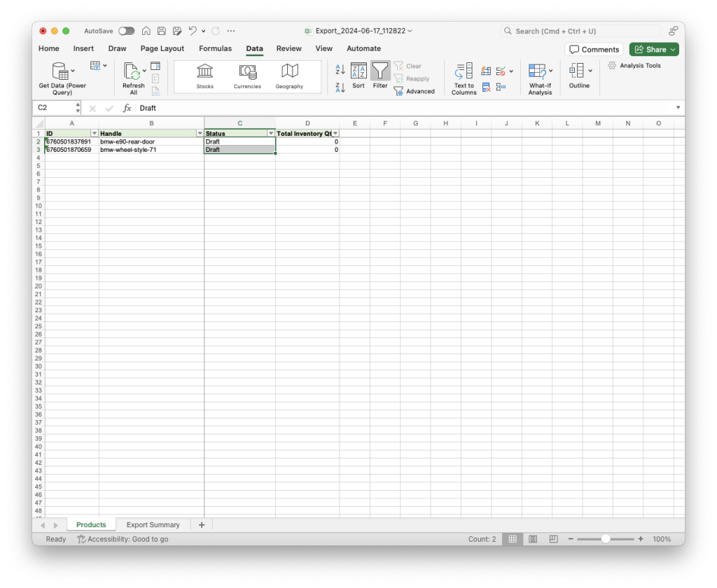The image size is (717, 588).
Task: Toggle AutoSave on
Action: tap(127, 31)
